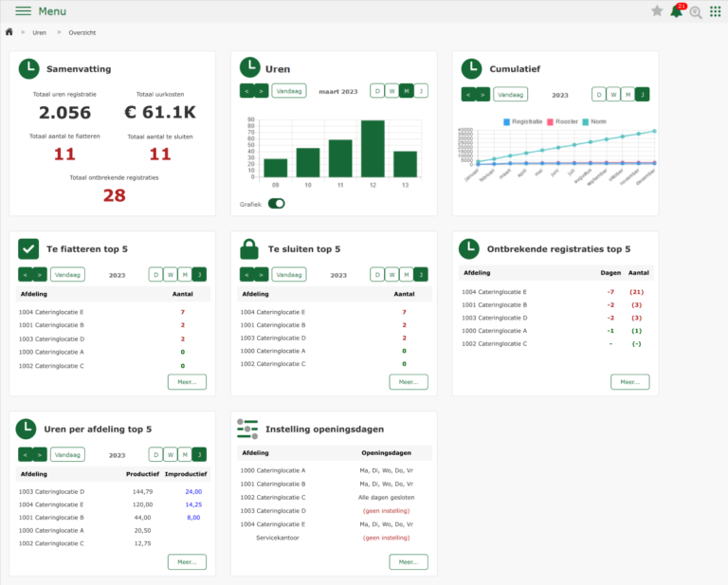Select D period in Cumulatief panel

599,95
